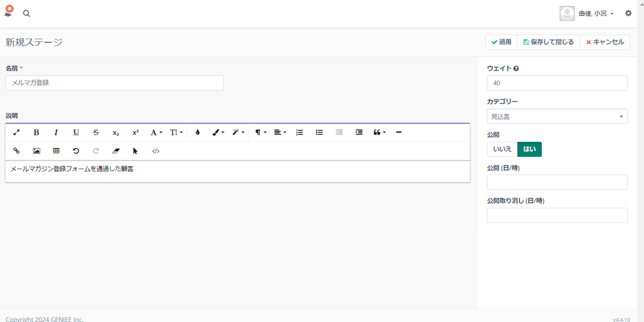Viewport: 644px width, 322px height.
Task: Open the text color picker droplet
Action: (x=197, y=132)
